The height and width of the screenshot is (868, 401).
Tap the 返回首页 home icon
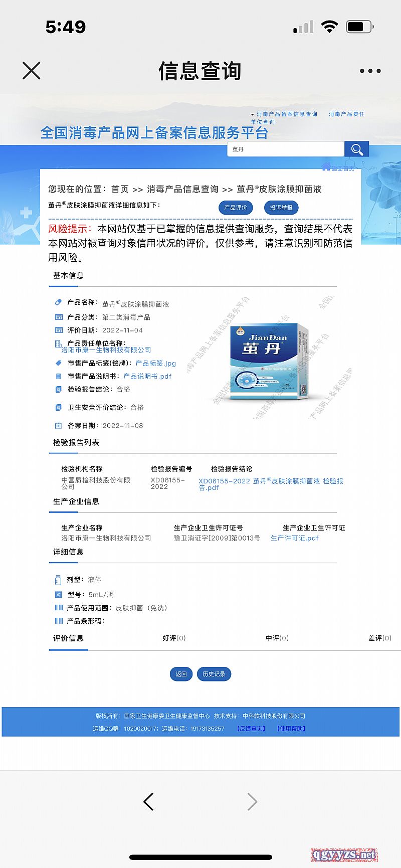pos(326,167)
